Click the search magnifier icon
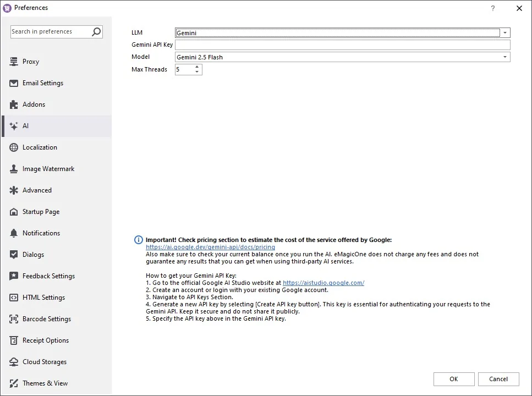532x396 pixels. [96, 32]
